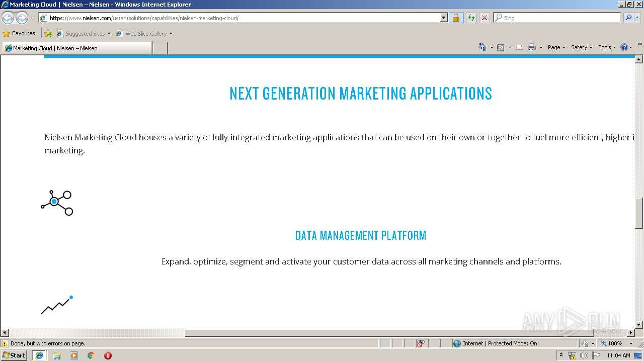Click the Data Management Platform heading link

(361, 235)
